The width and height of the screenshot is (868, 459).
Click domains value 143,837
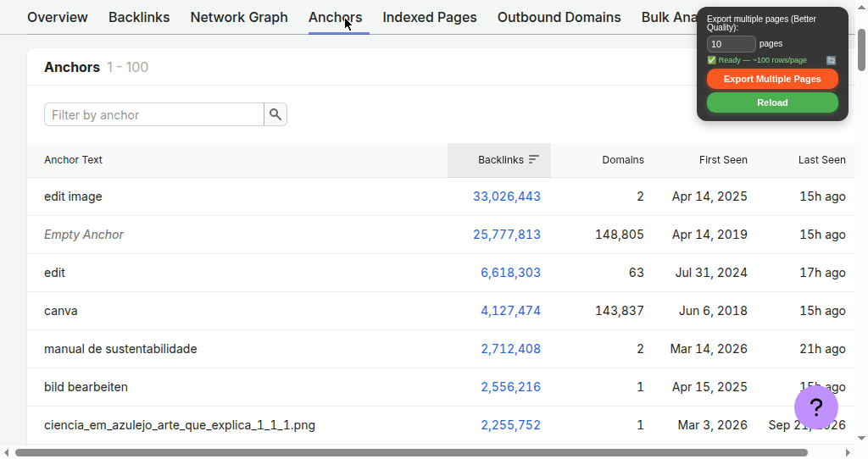point(620,311)
